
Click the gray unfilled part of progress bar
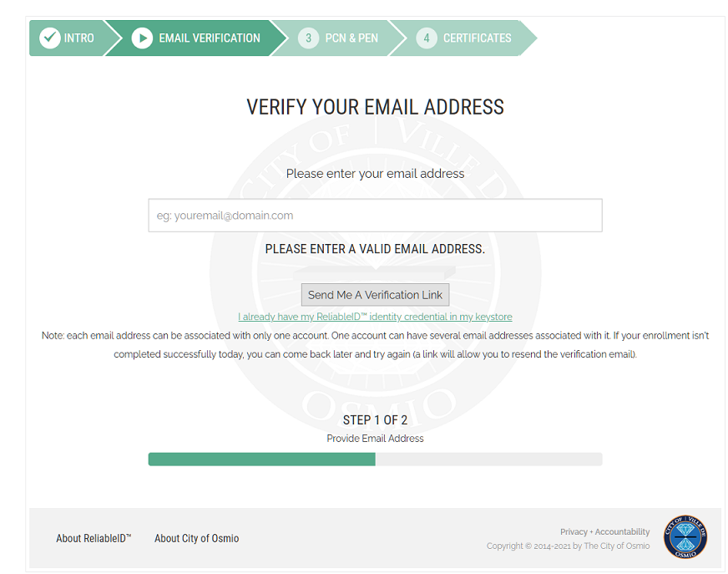[488, 459]
